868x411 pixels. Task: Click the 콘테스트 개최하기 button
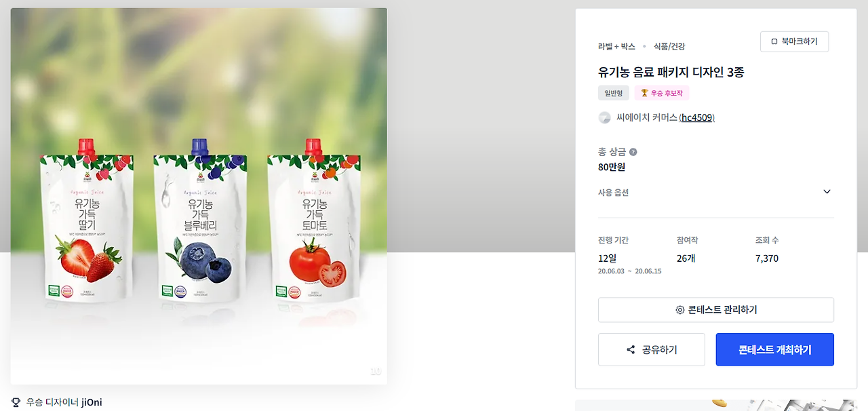(774, 350)
